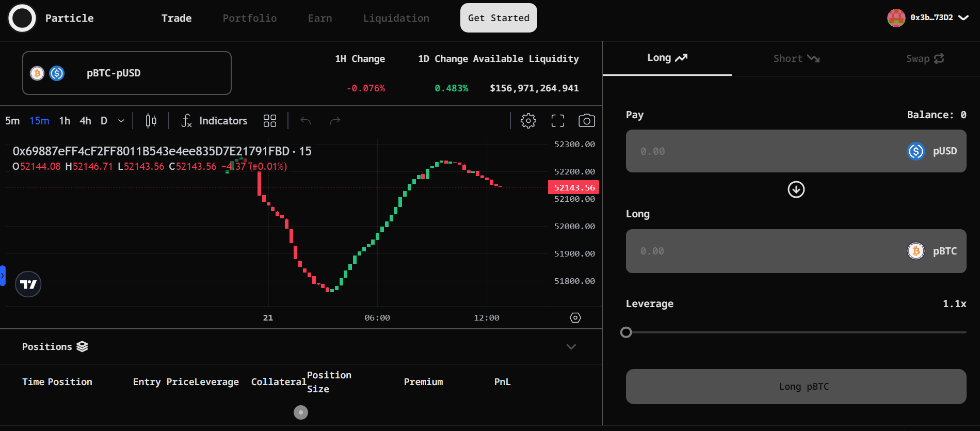Click the Long pBTC button
Viewport: 980px width, 431px height.
pos(796,387)
